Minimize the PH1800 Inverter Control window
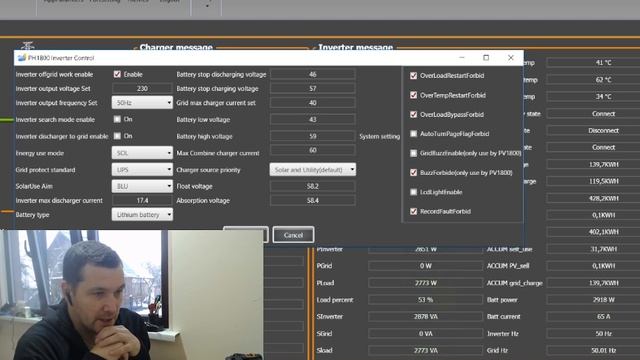Image resolution: width=640 pixels, height=360 pixels. pos(462,58)
